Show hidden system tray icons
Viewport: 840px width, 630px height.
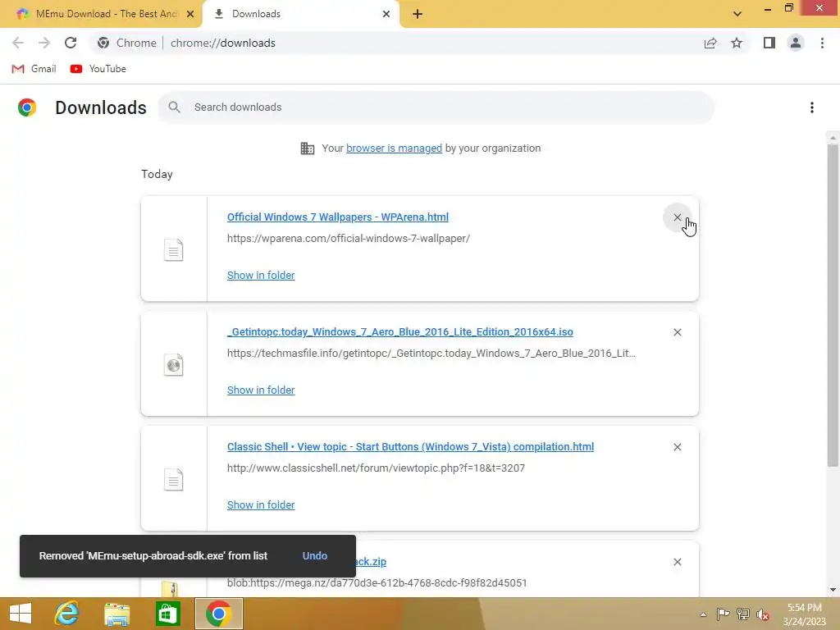[703, 614]
